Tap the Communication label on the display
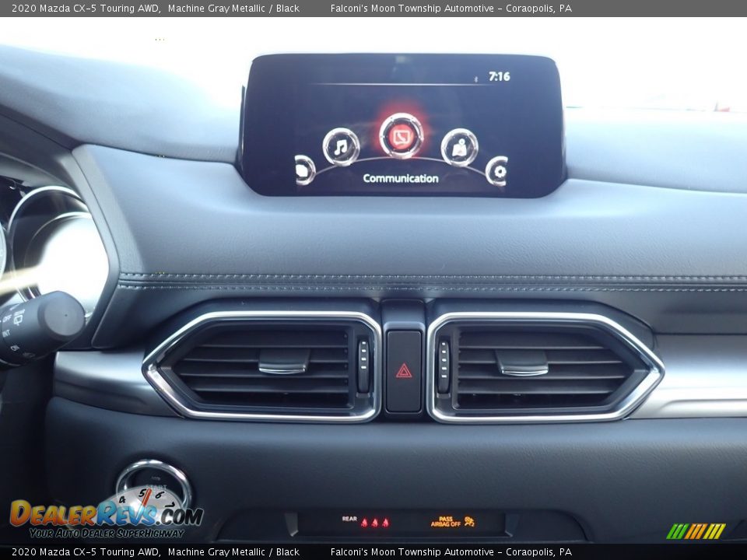 point(401,179)
